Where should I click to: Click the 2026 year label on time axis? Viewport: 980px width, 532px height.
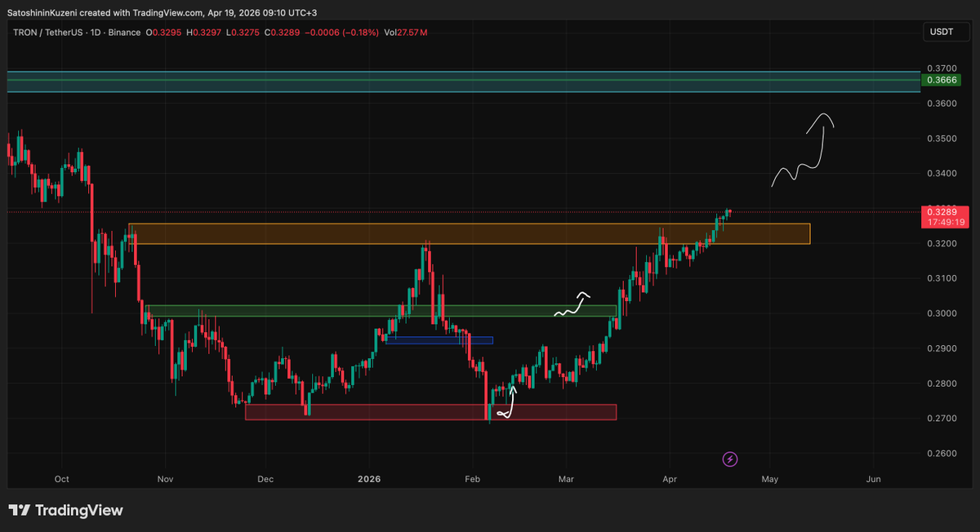point(370,480)
